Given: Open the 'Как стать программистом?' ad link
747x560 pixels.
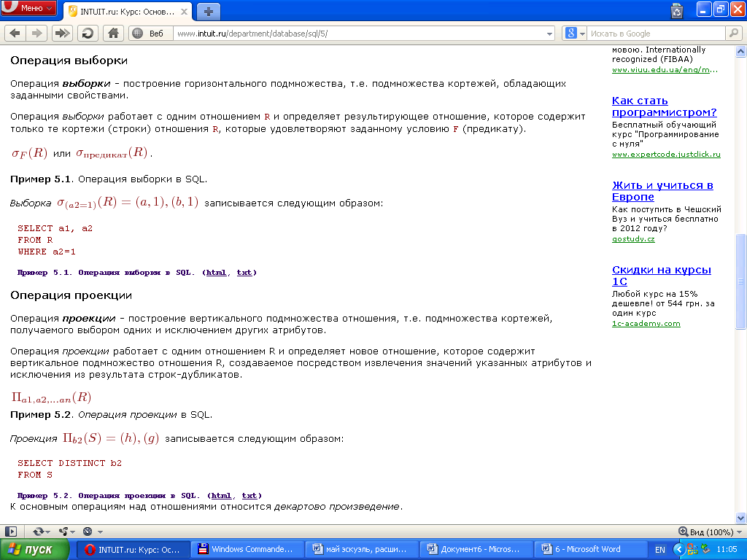Looking at the screenshot, I should (664, 106).
